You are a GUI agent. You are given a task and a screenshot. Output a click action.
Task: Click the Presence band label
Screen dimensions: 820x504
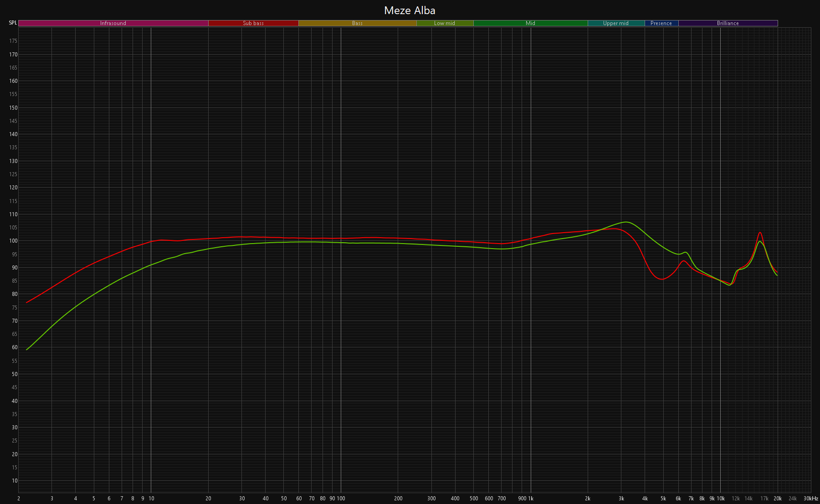[661, 23]
